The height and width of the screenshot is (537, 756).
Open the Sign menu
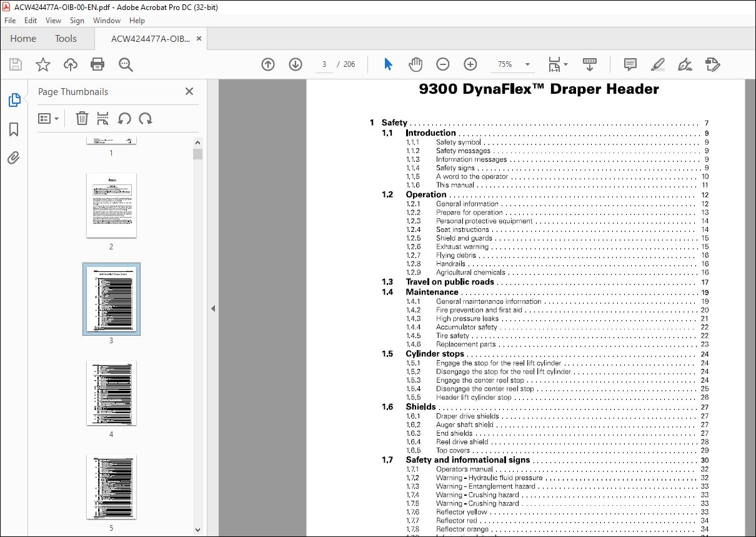click(x=77, y=21)
